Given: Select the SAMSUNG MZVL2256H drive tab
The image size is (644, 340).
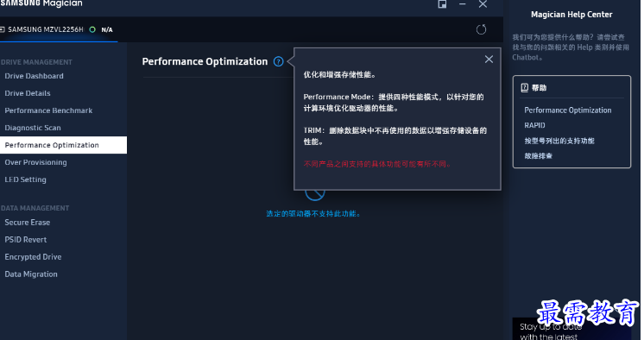Looking at the screenshot, I should pos(59,29).
